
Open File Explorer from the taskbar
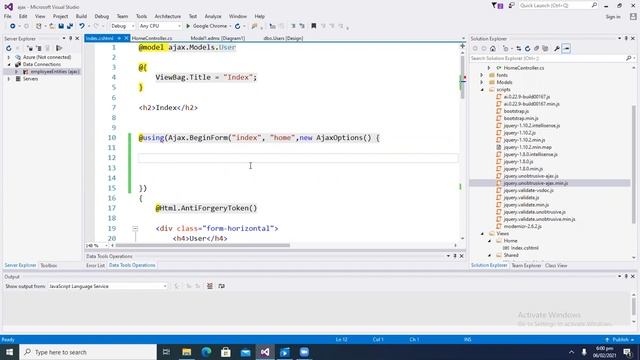(187, 352)
